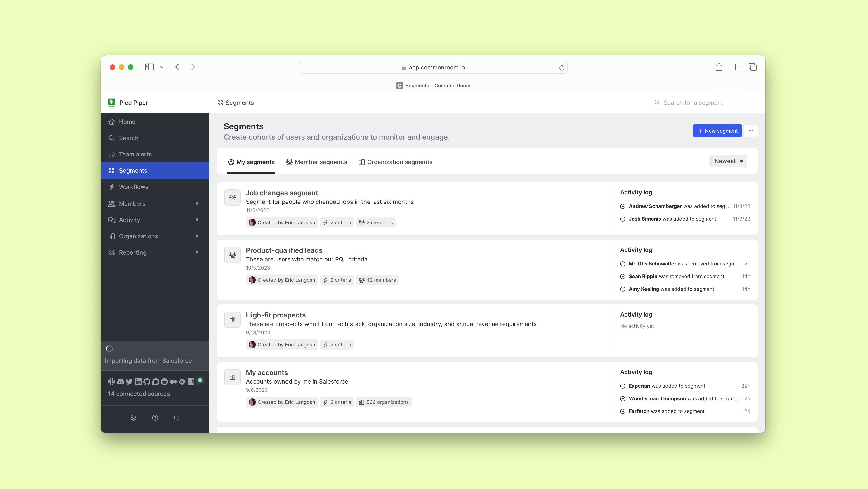This screenshot has height=489, width=868.
Task: Open Team alerts in sidebar
Action: click(x=135, y=154)
